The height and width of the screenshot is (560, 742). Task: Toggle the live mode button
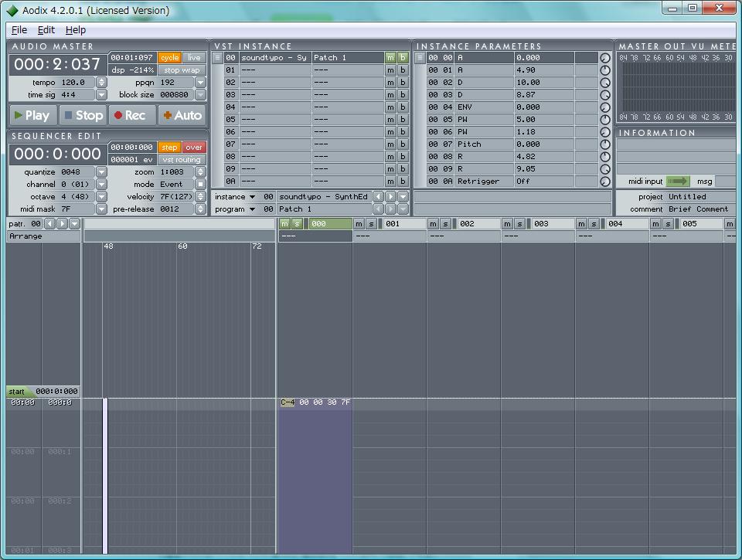tap(194, 58)
